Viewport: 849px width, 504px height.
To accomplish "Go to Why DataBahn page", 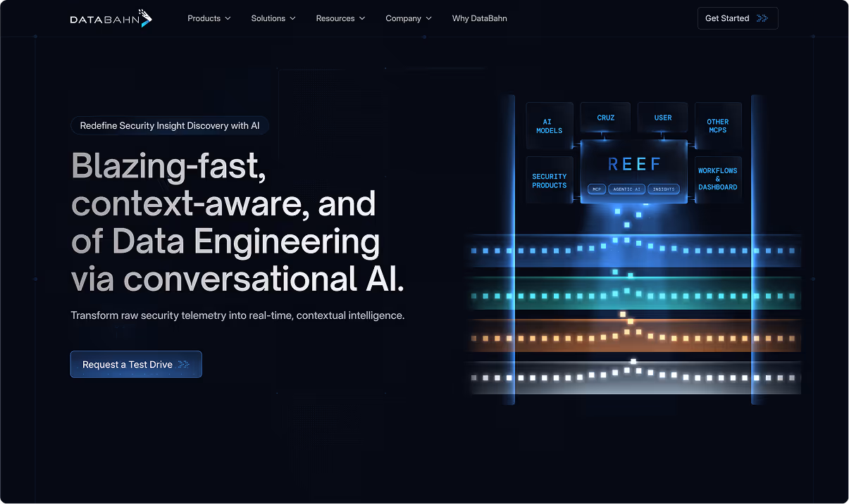I will 480,18.
